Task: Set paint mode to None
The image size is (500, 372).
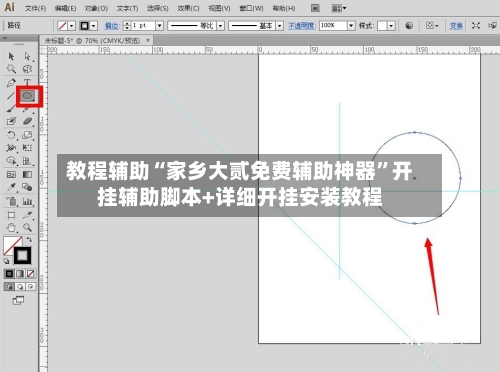Action: click(31, 274)
